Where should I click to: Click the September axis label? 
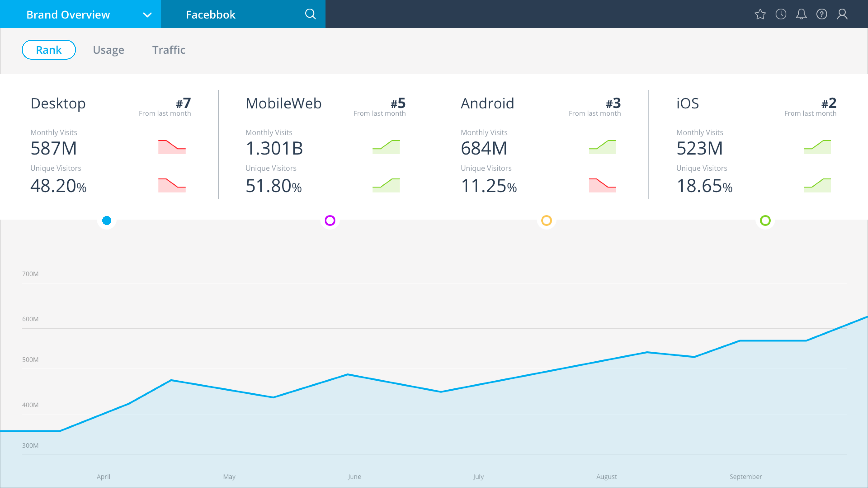[746, 476]
